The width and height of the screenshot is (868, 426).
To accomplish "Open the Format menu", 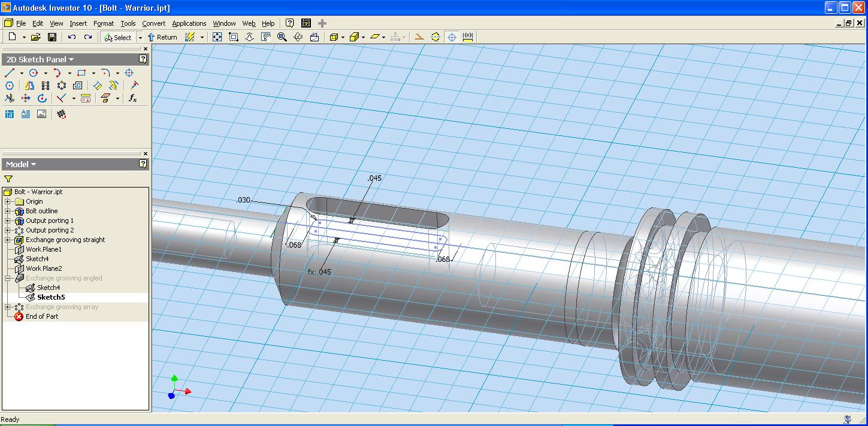I will pyautogui.click(x=104, y=23).
